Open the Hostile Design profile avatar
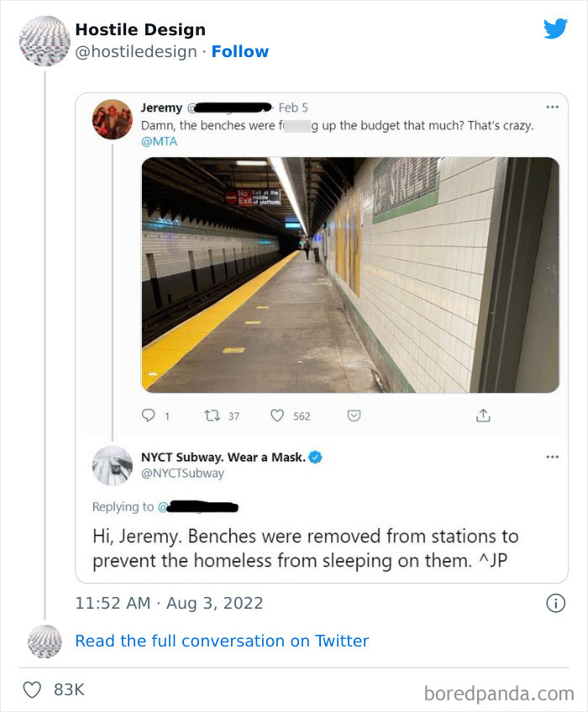Screen dimensions: 588x712 pos(44,40)
